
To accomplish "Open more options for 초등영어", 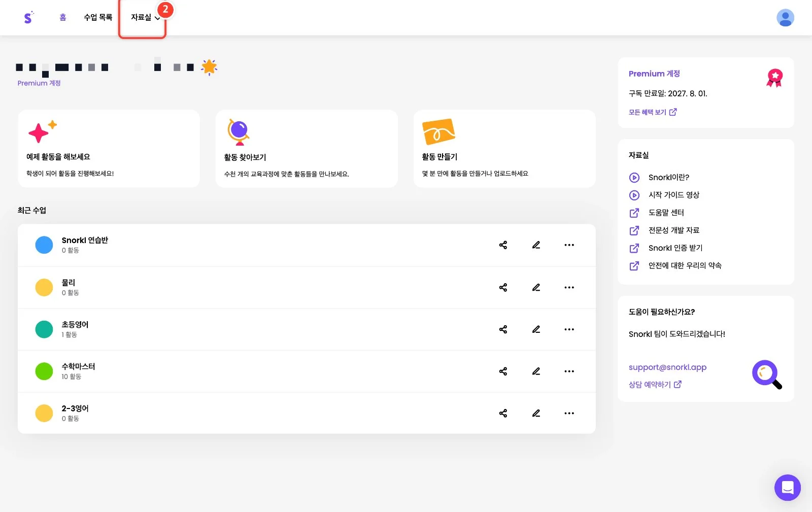I will tap(569, 329).
